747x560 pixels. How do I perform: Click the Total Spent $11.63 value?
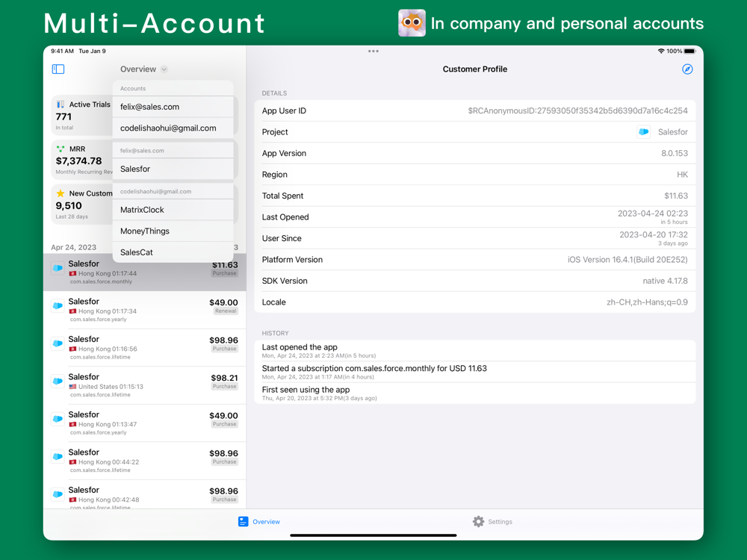pyautogui.click(x=676, y=196)
